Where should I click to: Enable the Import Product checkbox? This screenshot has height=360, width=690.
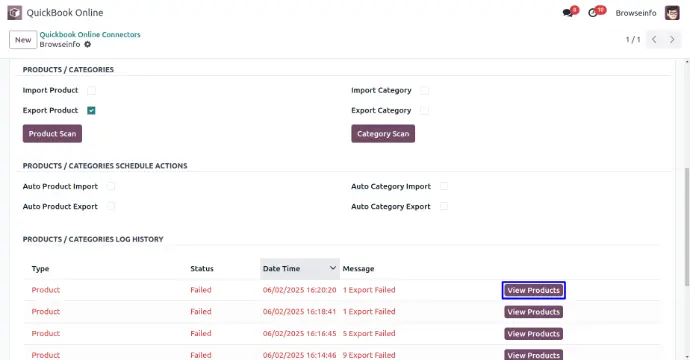91,90
